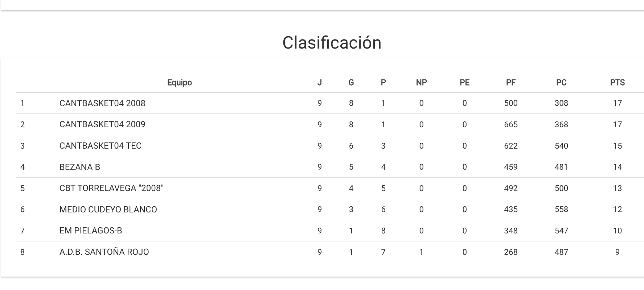Viewport: 644px width, 290px height.
Task: Select the CANTBASKET04 2009 team name
Action: point(102,125)
